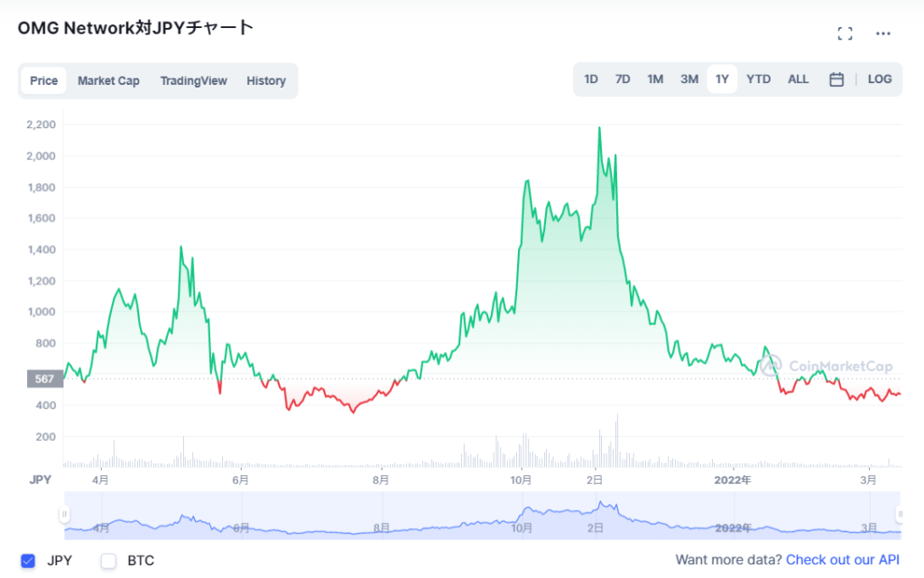Open the chart in fullscreen mode
This screenshot has height=578, width=924.
(x=845, y=33)
